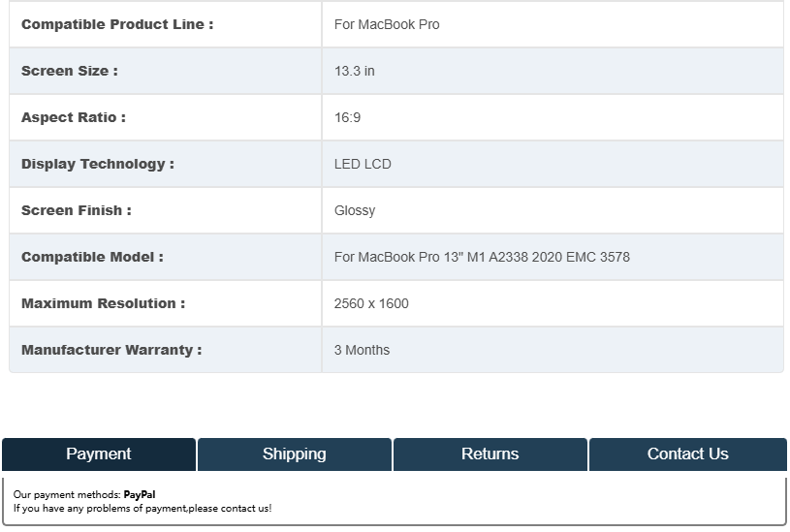Select the 'For MacBook Pro' value cell
The width and height of the screenshot is (790, 532).
tap(387, 24)
